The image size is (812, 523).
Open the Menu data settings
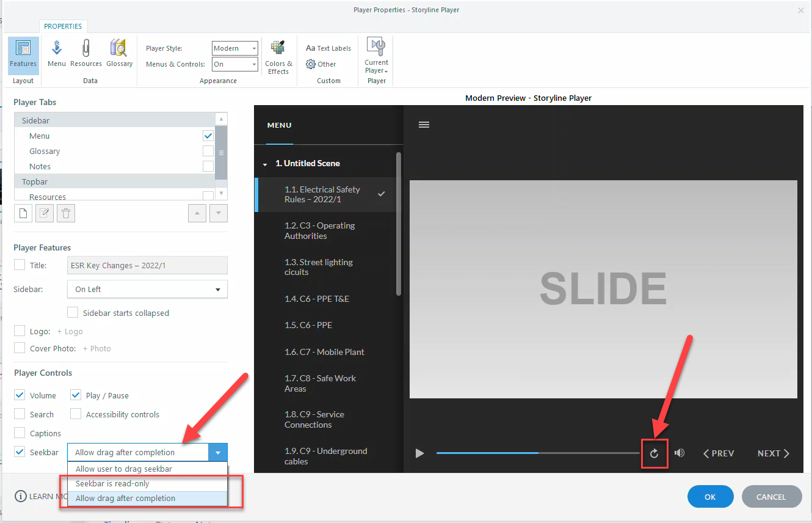pos(56,54)
